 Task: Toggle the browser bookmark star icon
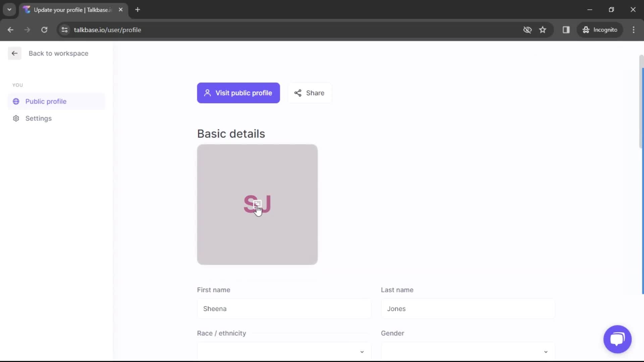click(543, 29)
